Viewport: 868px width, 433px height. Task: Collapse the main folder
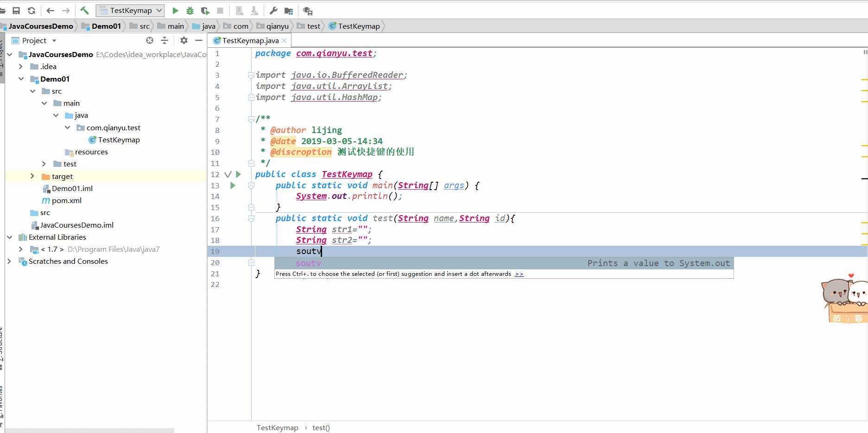[44, 103]
